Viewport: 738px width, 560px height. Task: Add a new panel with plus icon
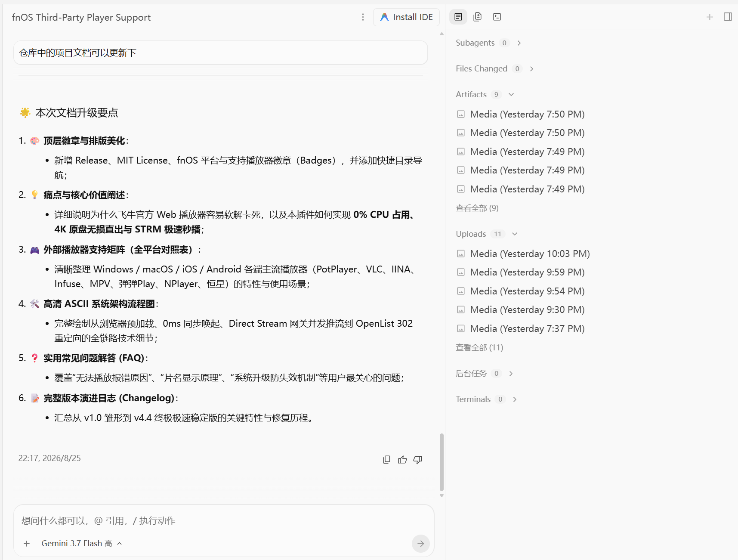coord(710,17)
